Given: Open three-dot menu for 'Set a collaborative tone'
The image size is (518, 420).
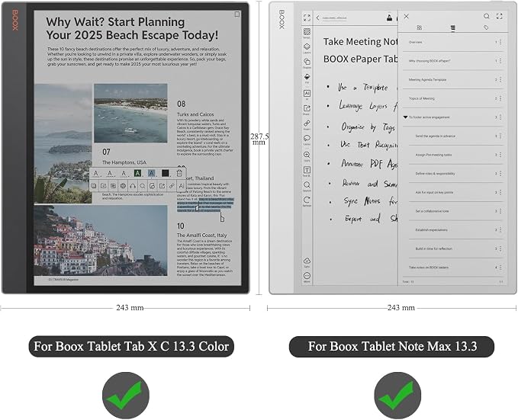Looking at the screenshot, I should pos(500,211).
